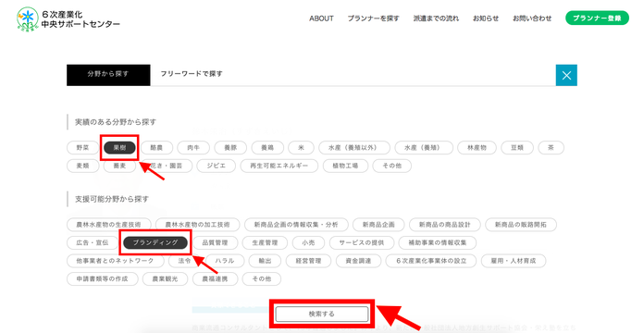
Task: Select the 輸出 tag
Action: 265,261
